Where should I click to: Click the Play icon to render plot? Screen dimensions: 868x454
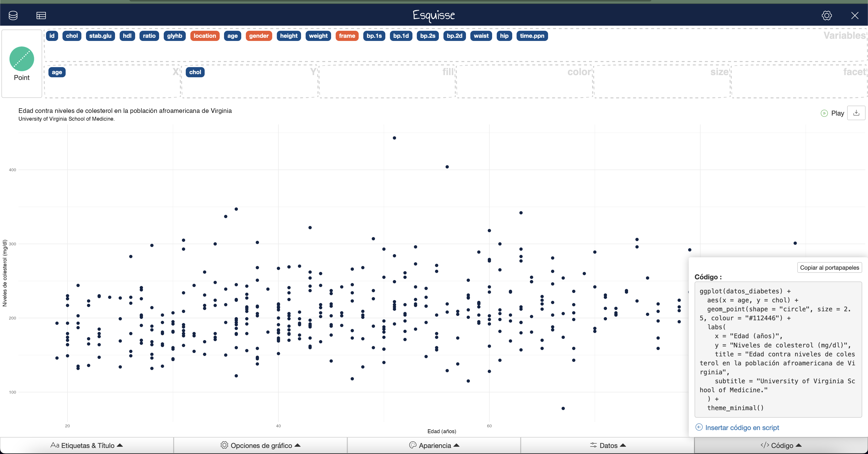(x=824, y=113)
